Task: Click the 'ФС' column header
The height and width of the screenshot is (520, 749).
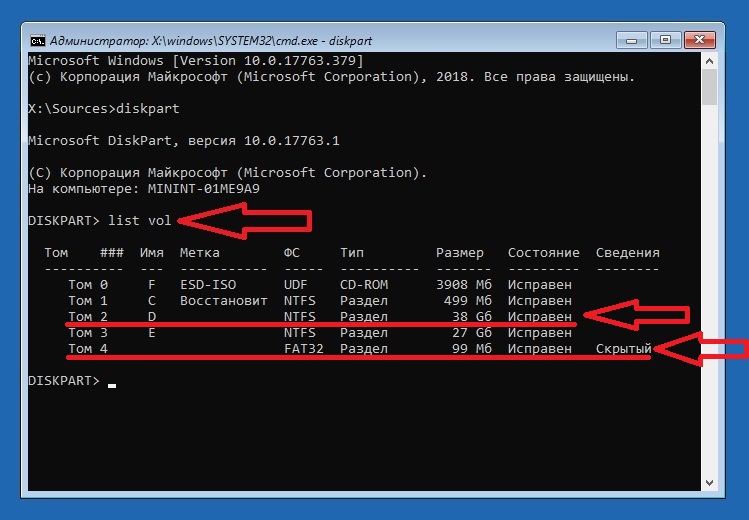Action: click(x=291, y=253)
